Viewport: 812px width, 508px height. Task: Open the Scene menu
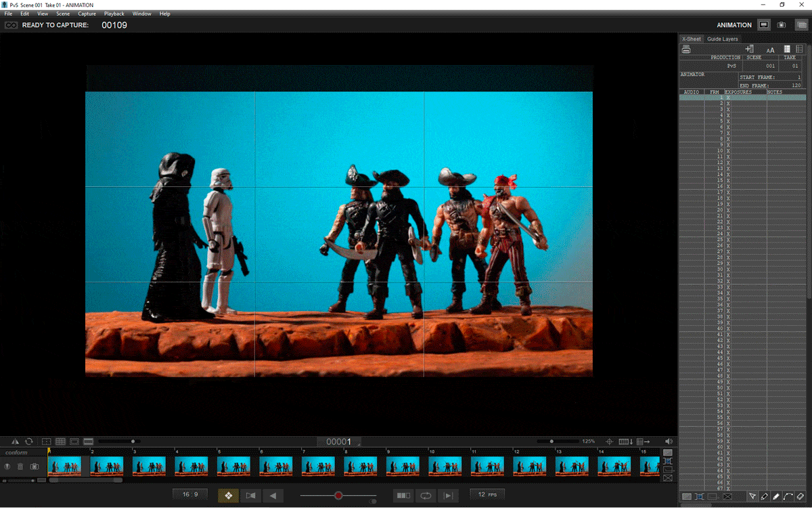coord(63,14)
